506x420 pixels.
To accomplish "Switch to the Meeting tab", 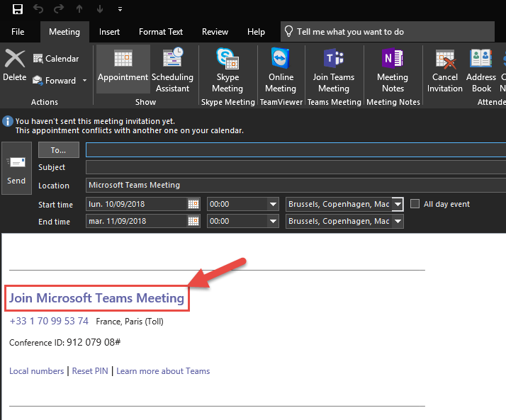I will 64,32.
